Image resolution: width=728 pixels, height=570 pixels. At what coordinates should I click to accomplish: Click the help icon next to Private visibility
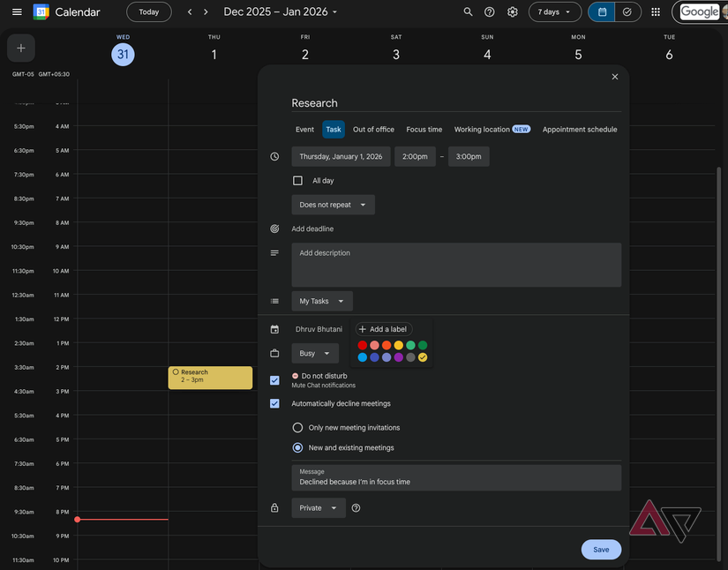(356, 507)
